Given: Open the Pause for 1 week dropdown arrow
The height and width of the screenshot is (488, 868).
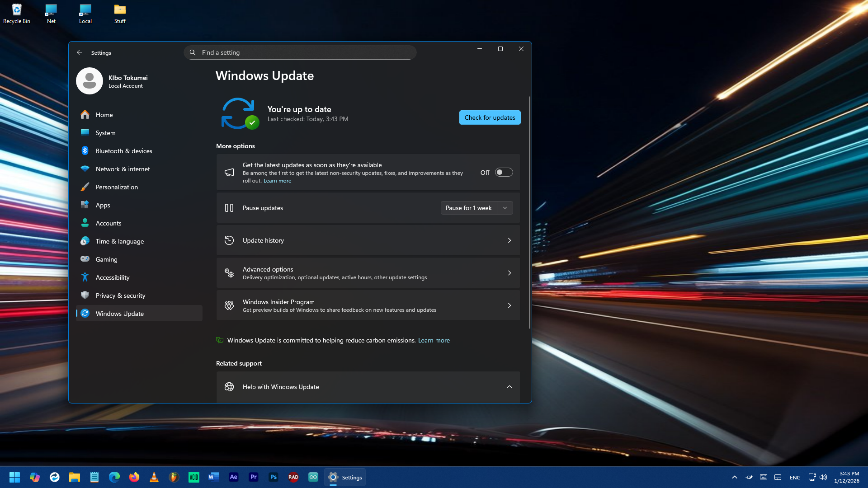Looking at the screenshot, I should pos(505,208).
